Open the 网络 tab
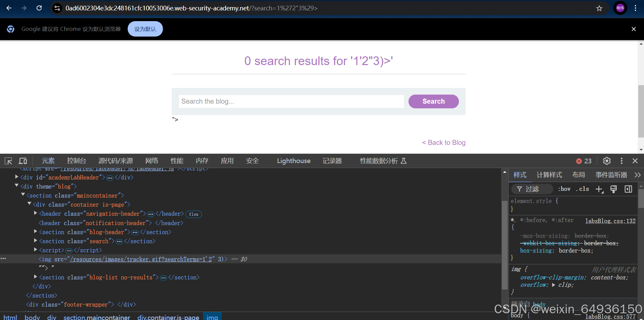This screenshot has width=644, height=320. pyautogui.click(x=152, y=161)
